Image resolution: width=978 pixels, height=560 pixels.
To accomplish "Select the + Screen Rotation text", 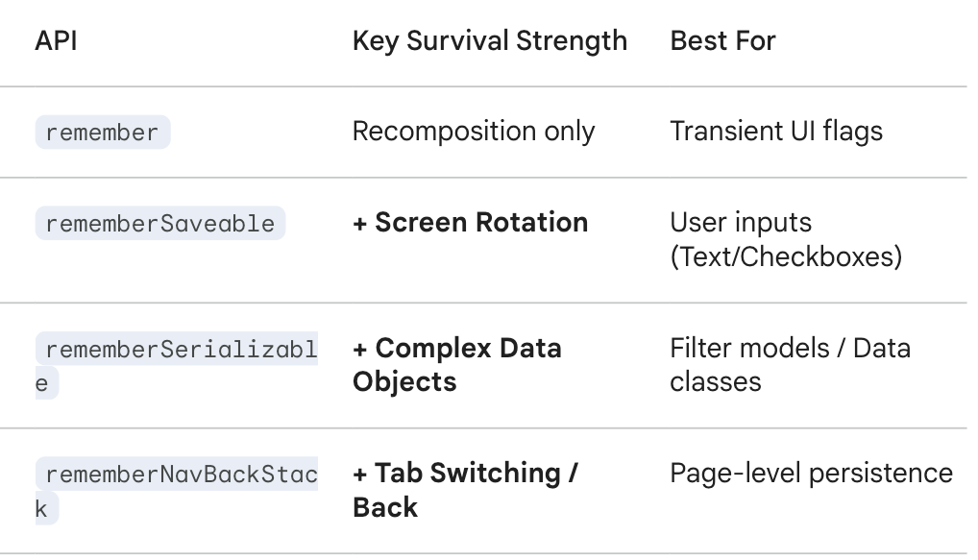I will [471, 223].
